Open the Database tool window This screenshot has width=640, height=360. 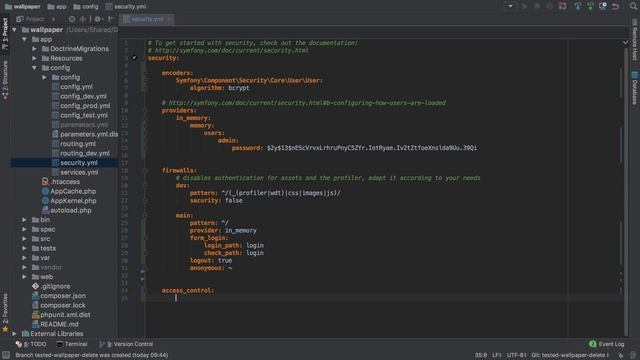coord(635,88)
